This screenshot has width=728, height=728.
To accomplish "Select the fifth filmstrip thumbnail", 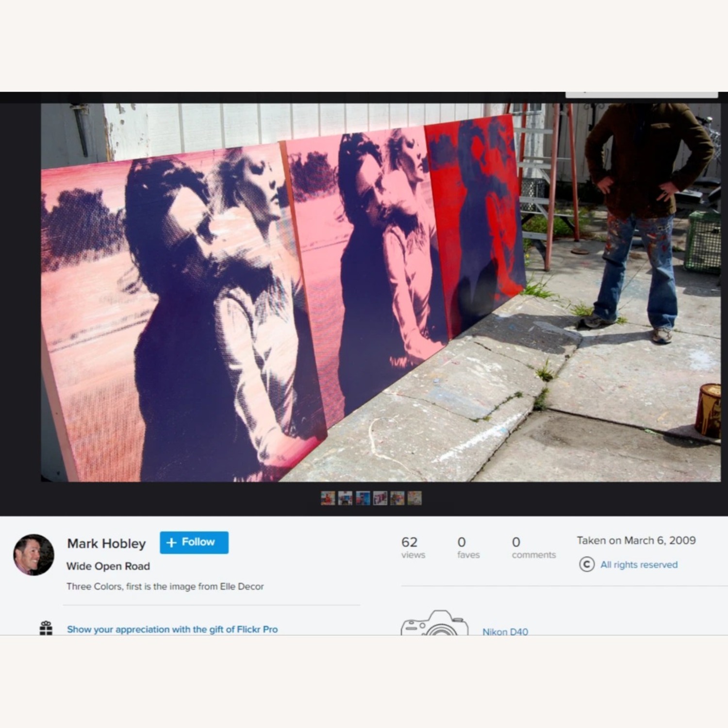I will tap(397, 498).
